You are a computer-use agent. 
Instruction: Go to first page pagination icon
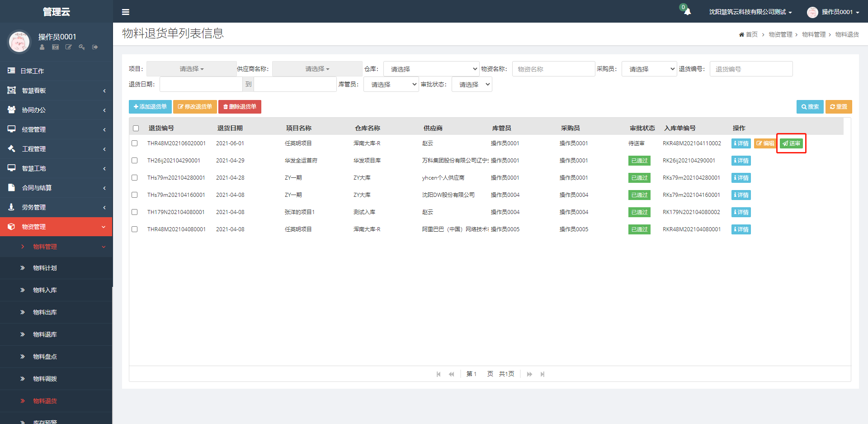coord(439,374)
